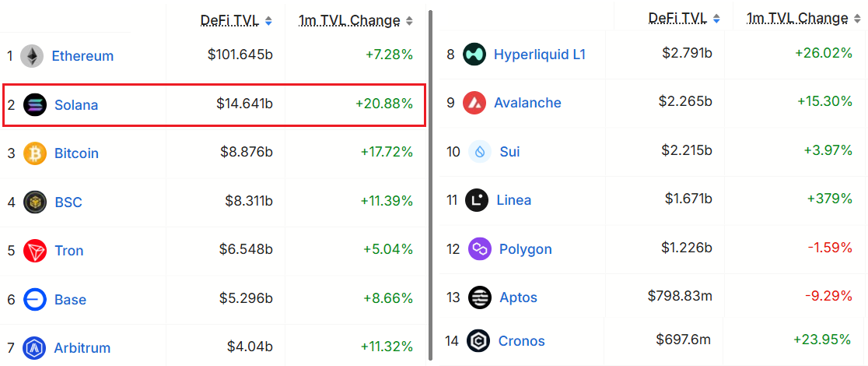Click the Avalanche logo icon

[x=474, y=103]
